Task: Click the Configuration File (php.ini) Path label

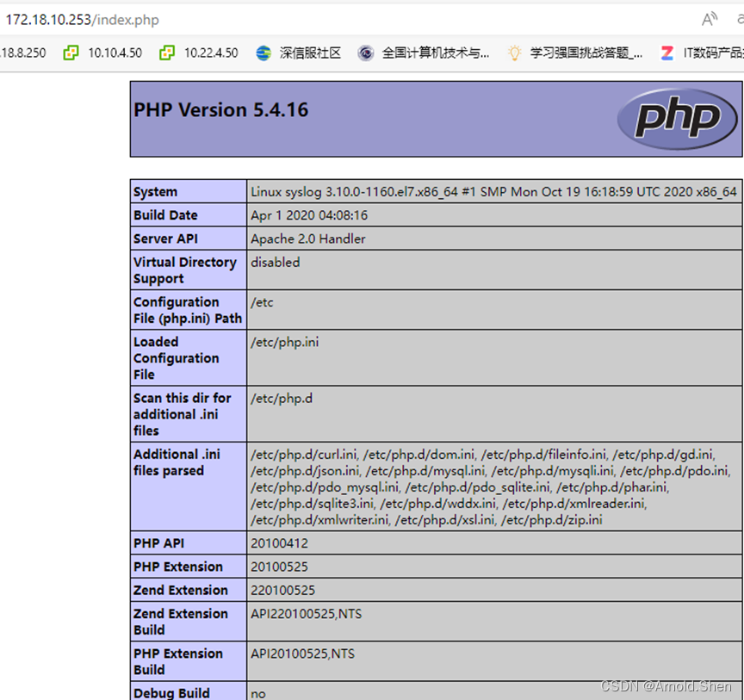Action: click(x=188, y=310)
